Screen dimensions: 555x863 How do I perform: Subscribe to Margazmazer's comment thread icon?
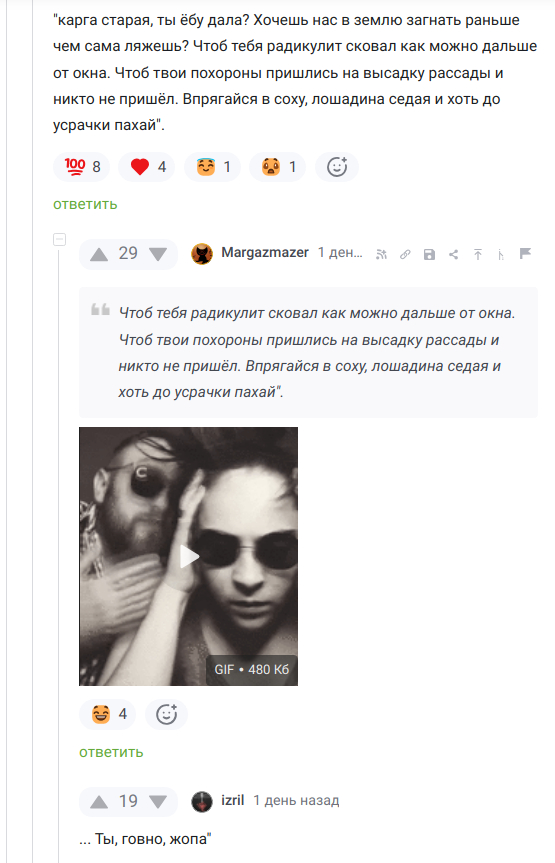coord(381,254)
